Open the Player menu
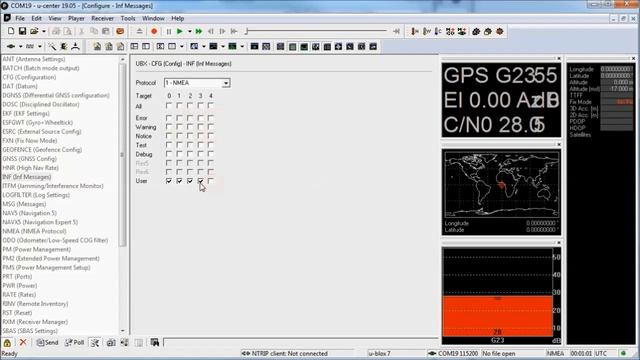Screen dimensions: 640x360 (76, 18)
